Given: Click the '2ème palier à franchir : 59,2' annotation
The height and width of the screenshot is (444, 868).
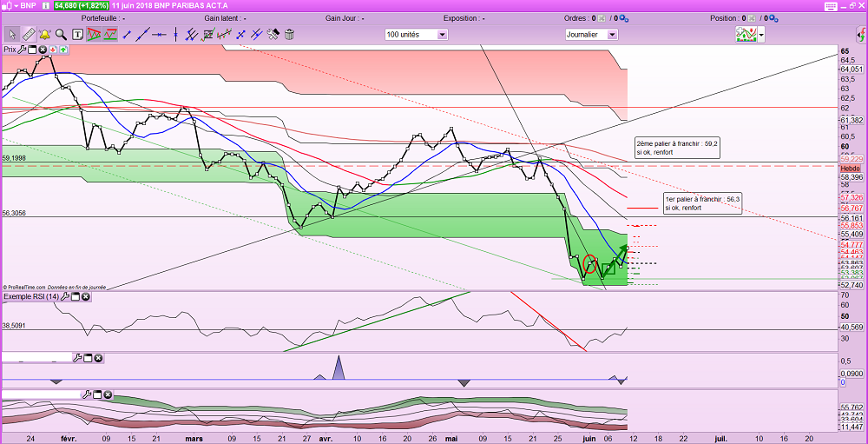Looking at the screenshot, I should pyautogui.click(x=677, y=148).
